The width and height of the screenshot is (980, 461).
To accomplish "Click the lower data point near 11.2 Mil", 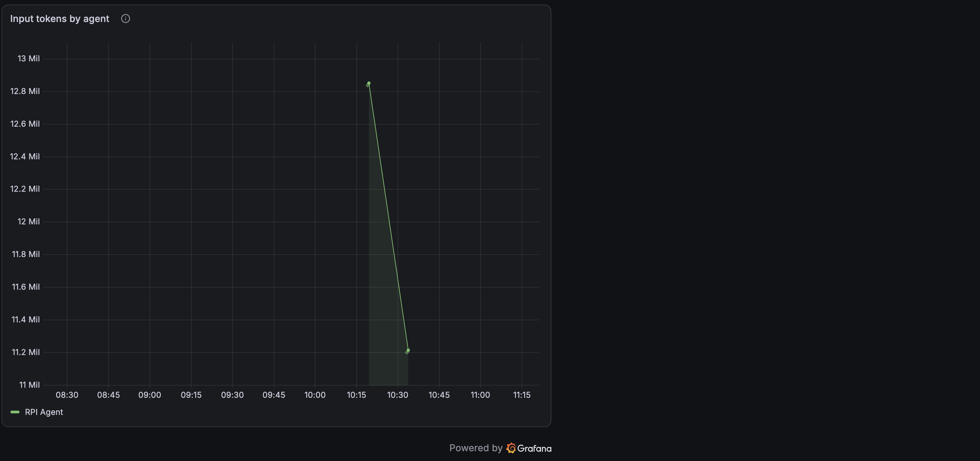I will point(408,350).
